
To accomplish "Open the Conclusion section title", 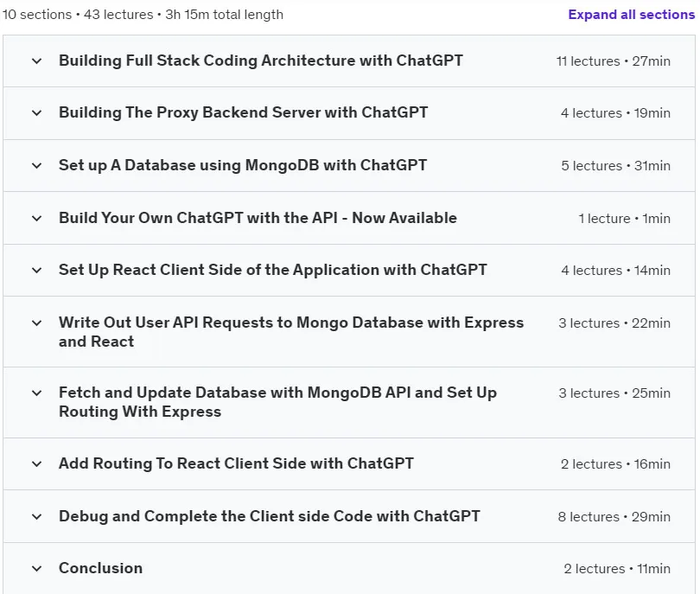I will click(x=101, y=568).
